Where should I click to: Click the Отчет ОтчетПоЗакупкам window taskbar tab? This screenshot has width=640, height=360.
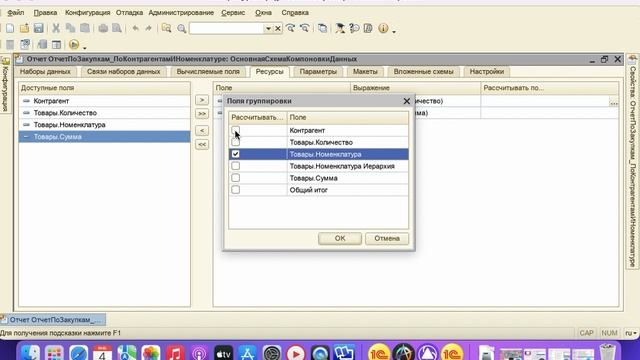coord(53,320)
